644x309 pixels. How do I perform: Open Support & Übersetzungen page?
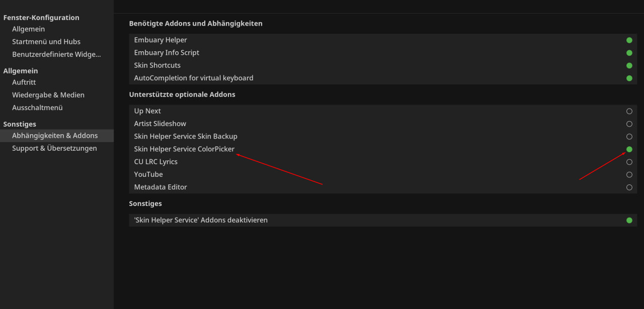click(x=54, y=148)
